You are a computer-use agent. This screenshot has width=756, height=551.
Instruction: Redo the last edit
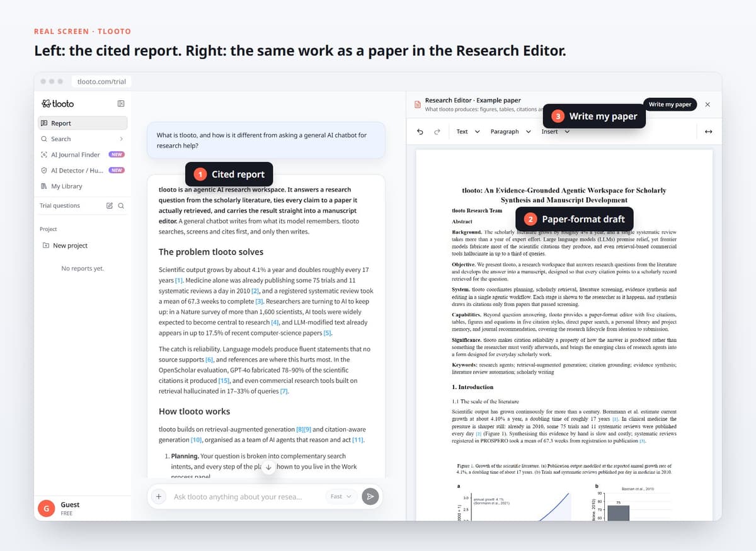pyautogui.click(x=437, y=132)
